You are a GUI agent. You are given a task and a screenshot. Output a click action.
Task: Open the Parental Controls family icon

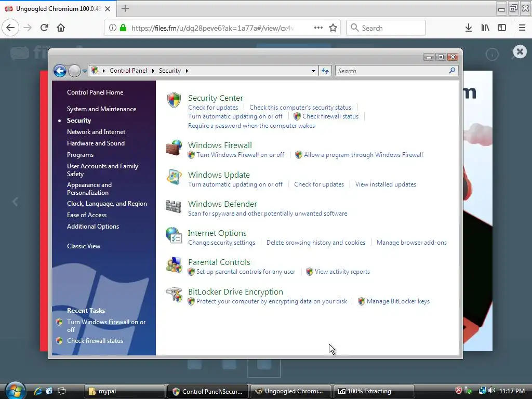pyautogui.click(x=174, y=264)
